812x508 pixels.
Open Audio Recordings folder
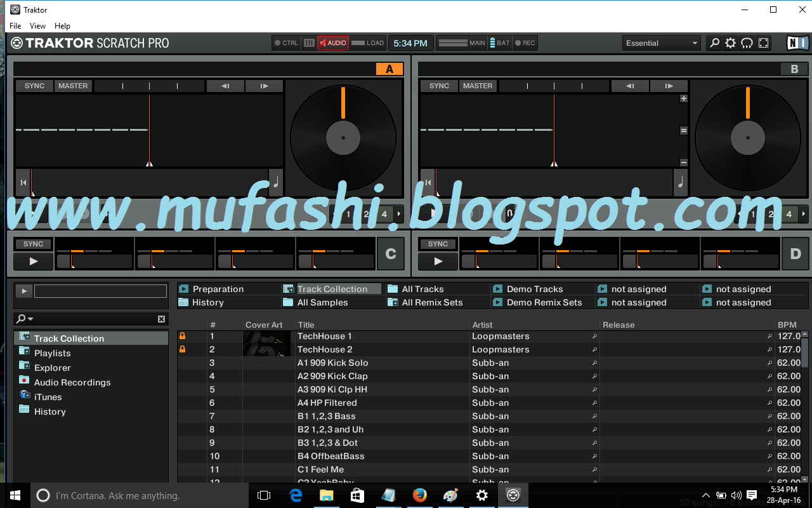tap(72, 382)
